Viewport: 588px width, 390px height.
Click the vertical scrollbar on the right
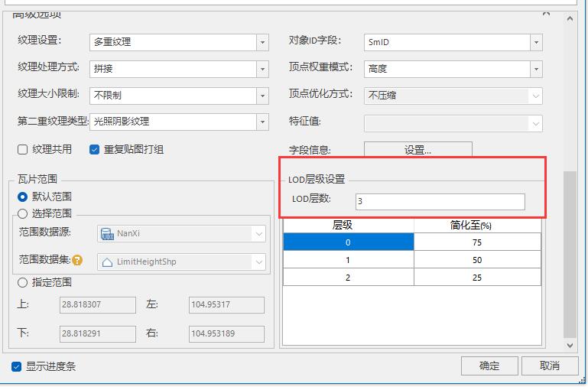point(569,252)
